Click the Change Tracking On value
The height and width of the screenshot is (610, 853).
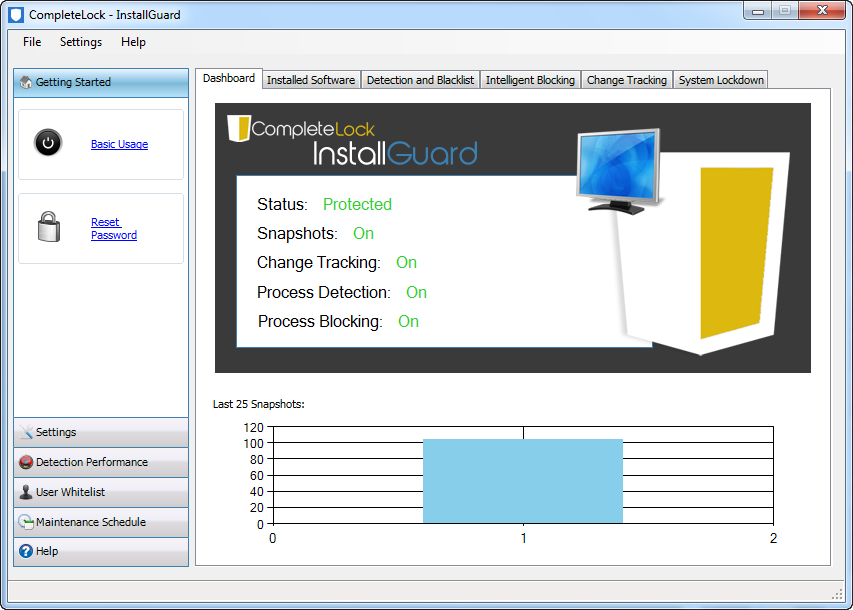(x=406, y=263)
